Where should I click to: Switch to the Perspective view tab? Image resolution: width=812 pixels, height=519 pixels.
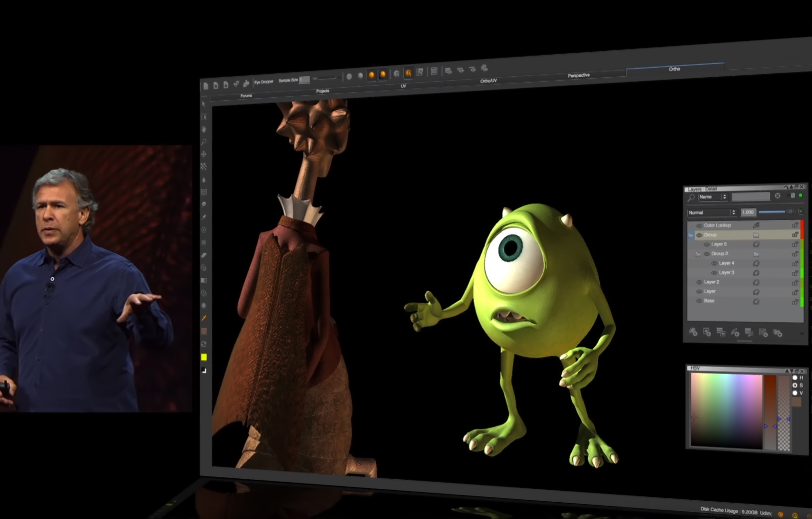(x=579, y=75)
